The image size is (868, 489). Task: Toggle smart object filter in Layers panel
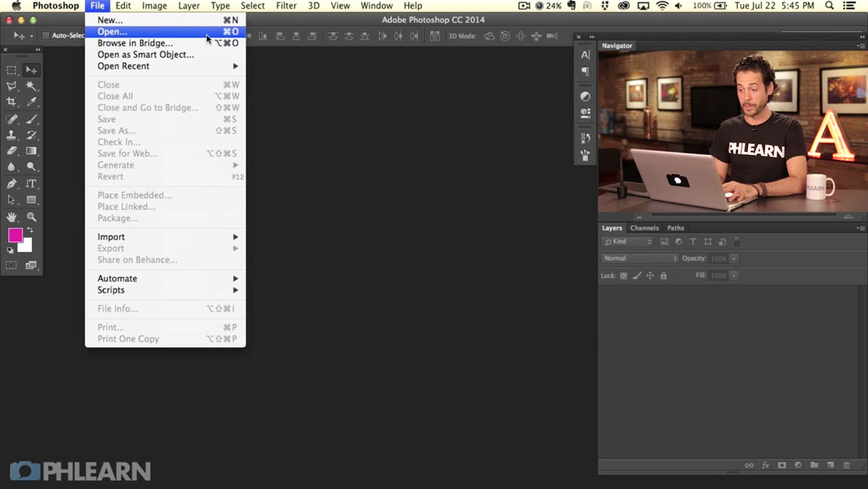click(722, 242)
